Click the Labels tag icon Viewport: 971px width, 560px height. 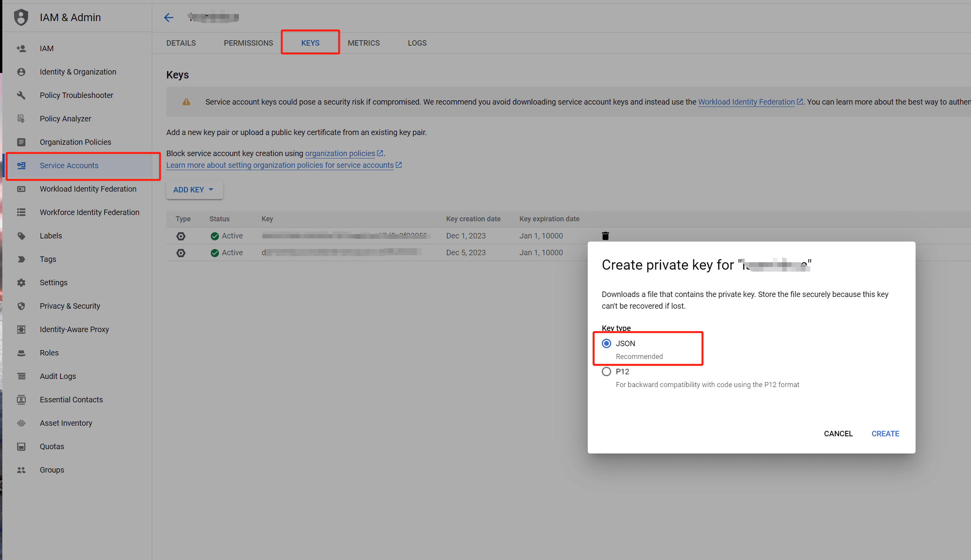pyautogui.click(x=21, y=236)
